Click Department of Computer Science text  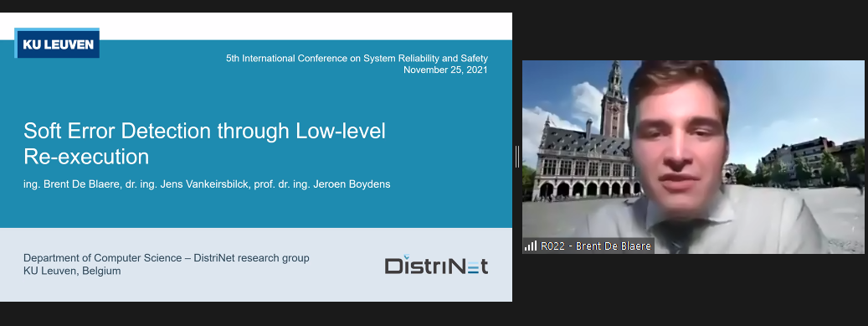click(166, 258)
